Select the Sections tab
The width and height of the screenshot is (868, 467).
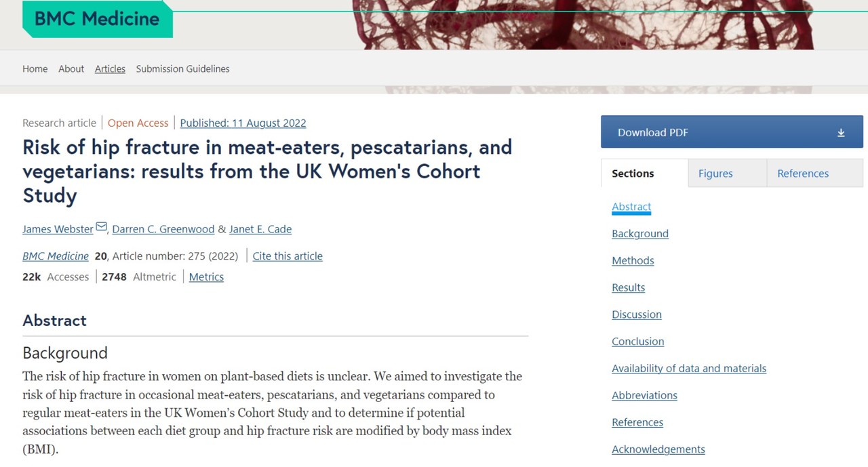(633, 174)
